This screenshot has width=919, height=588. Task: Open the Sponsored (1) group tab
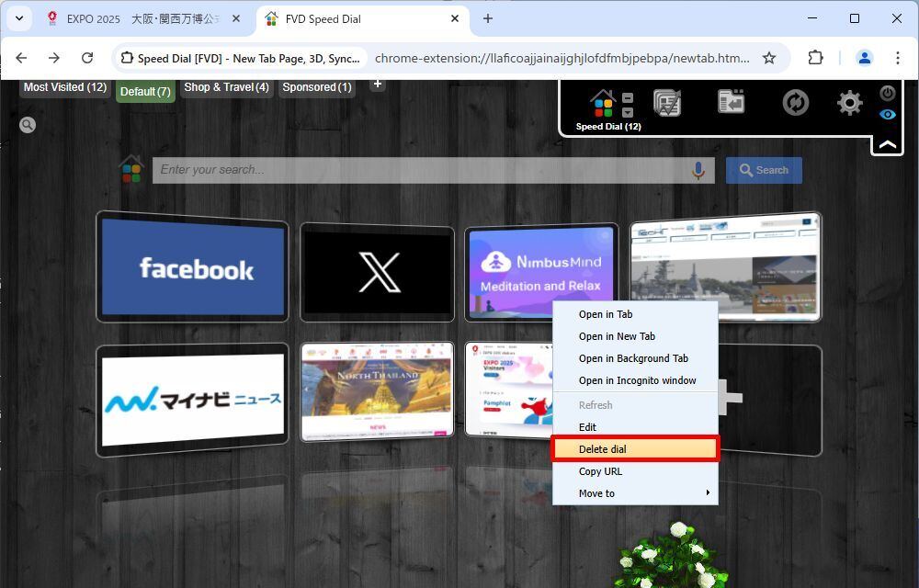point(317,87)
